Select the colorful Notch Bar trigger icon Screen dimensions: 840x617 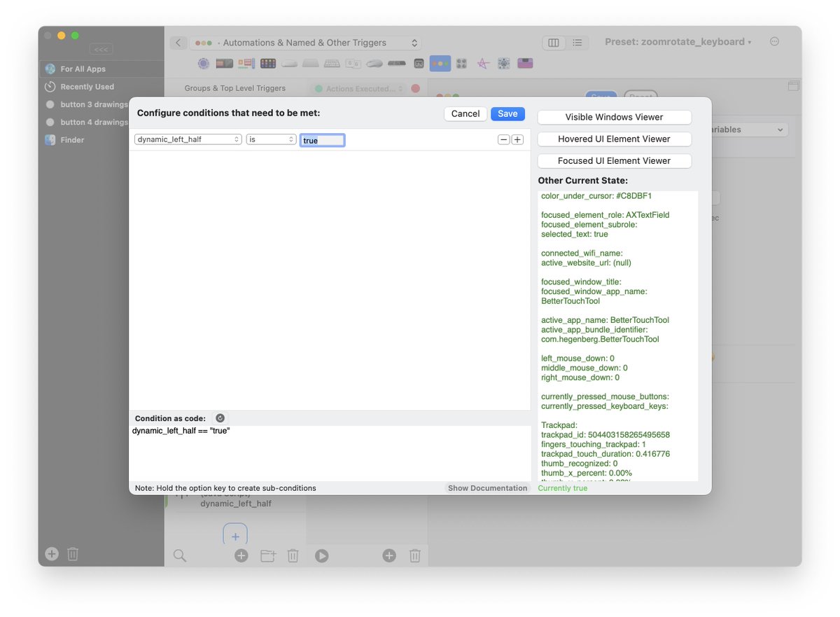tap(246, 63)
